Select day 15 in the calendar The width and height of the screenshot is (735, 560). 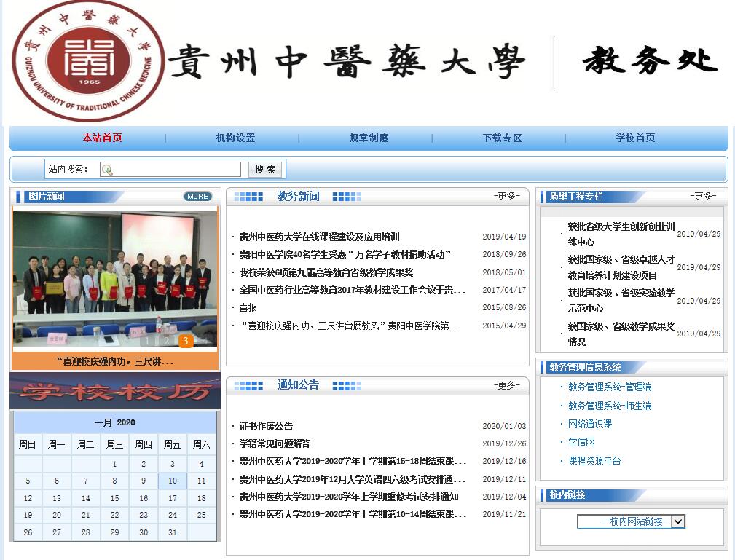(x=115, y=498)
